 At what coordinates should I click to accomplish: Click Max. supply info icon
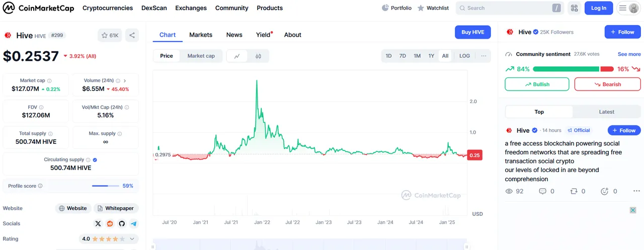[120, 133]
